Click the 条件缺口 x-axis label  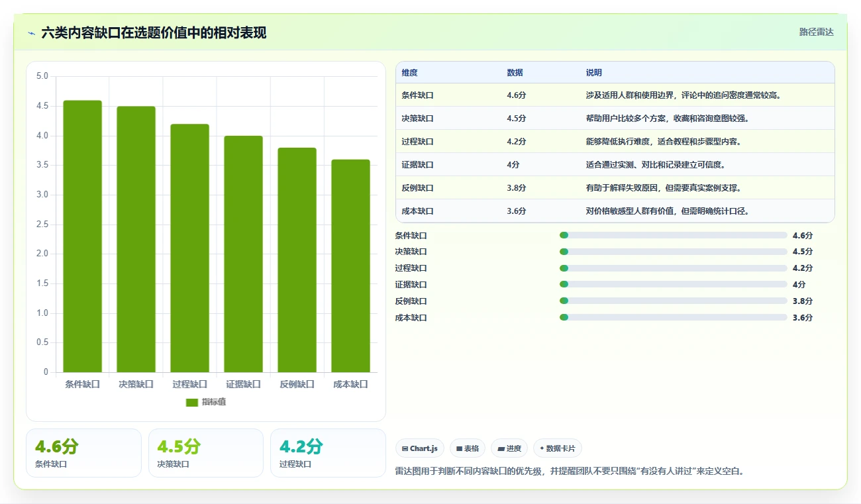(x=83, y=384)
